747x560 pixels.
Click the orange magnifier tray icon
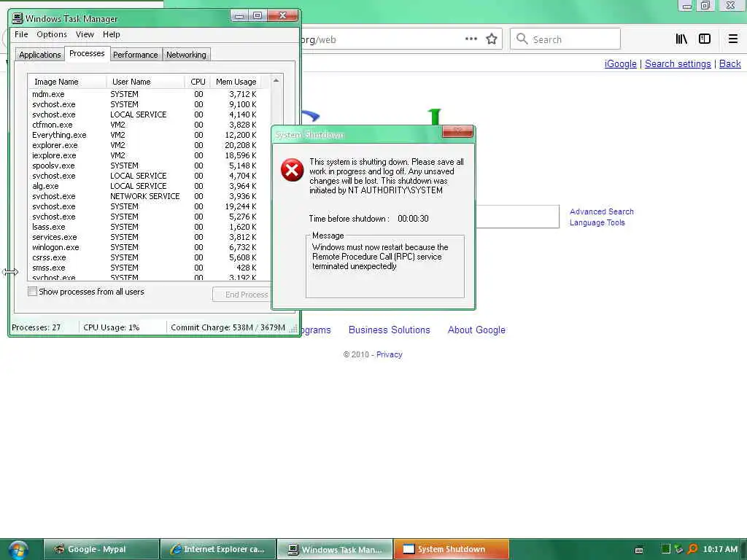coord(692,549)
